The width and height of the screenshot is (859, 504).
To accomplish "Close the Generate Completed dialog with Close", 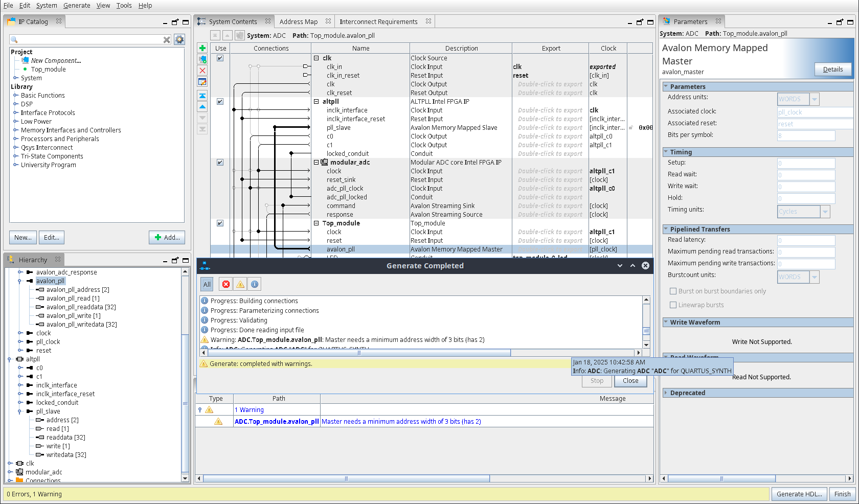I will click(x=630, y=381).
